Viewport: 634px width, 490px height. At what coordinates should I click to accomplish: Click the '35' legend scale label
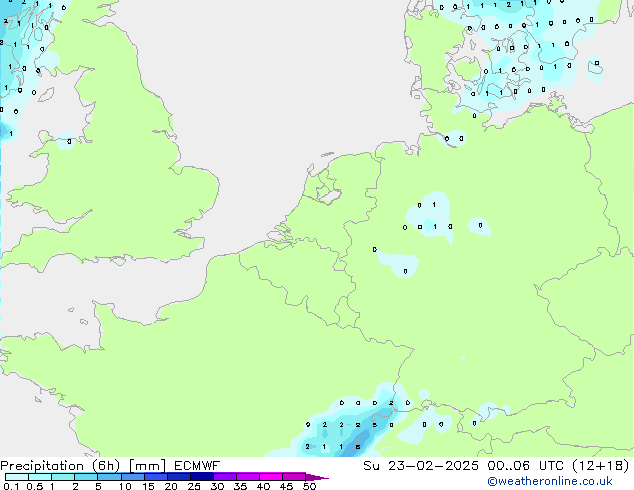click(240, 486)
